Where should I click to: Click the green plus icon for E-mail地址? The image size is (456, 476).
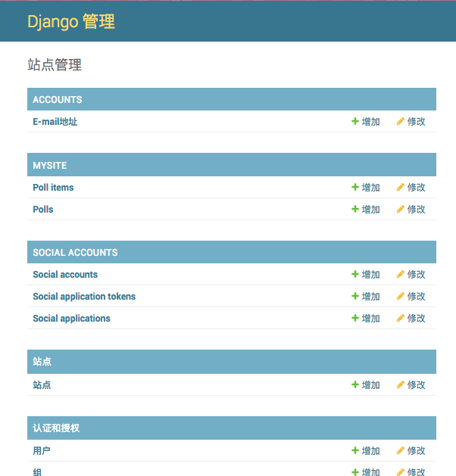coord(354,121)
